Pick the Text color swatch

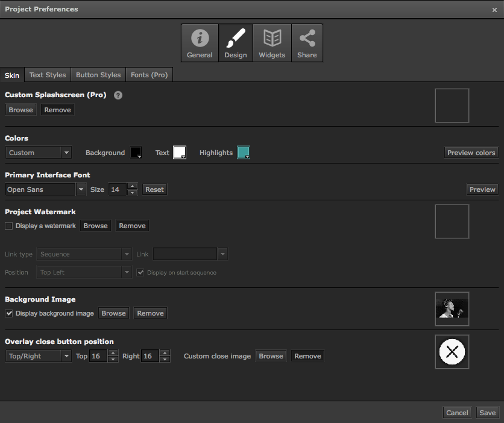180,153
